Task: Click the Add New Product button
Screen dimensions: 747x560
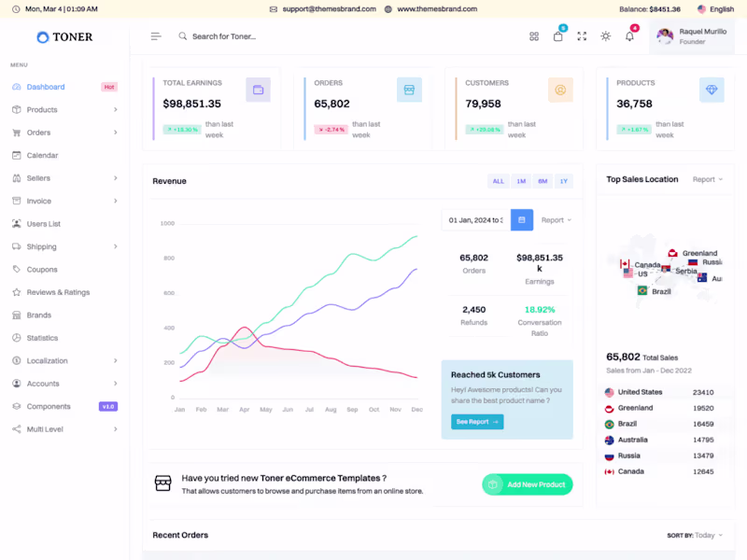Action: [x=528, y=484]
